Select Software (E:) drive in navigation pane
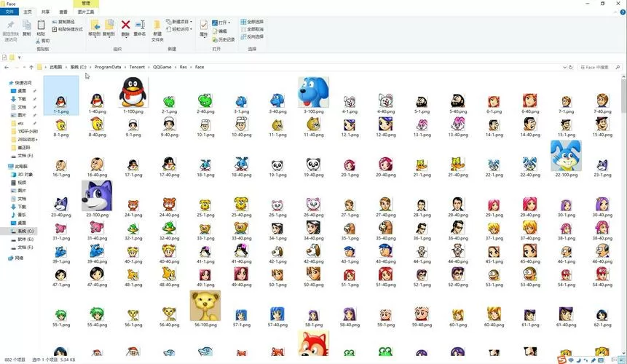 tap(23, 240)
